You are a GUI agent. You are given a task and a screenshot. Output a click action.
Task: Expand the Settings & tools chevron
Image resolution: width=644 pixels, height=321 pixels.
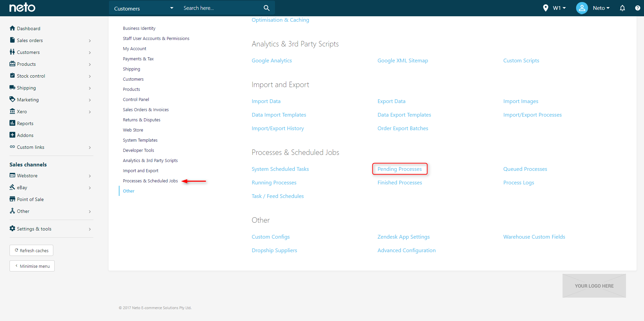click(90, 229)
